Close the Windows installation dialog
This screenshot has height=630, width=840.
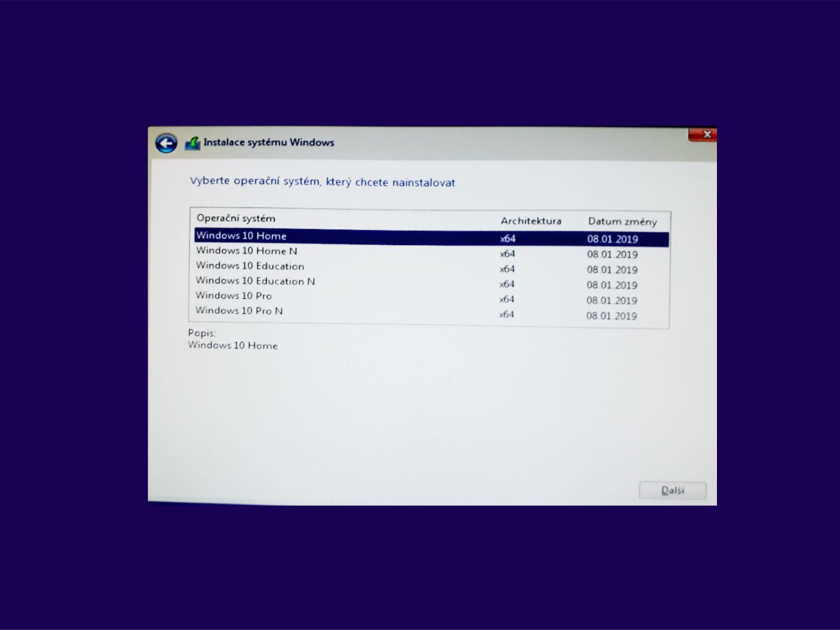[703, 135]
